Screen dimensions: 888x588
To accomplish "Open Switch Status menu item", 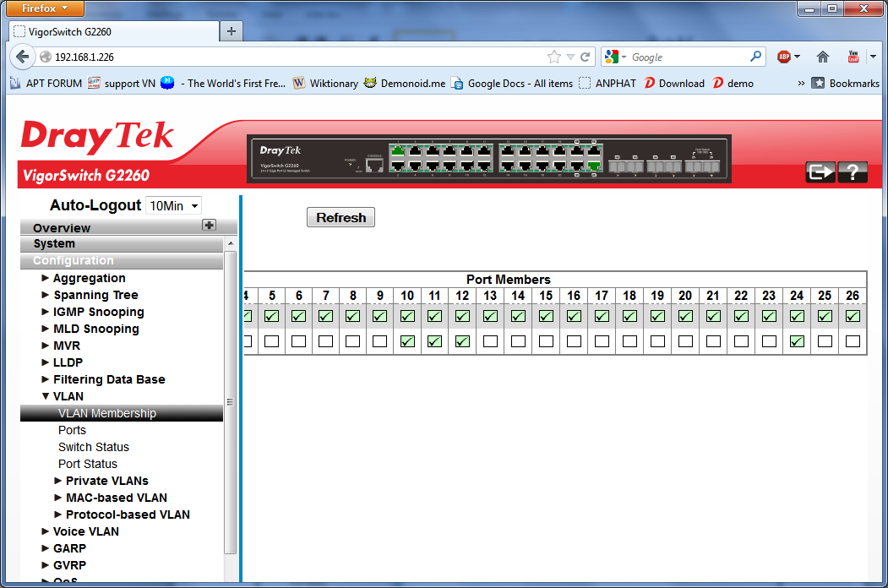I will 94,448.
